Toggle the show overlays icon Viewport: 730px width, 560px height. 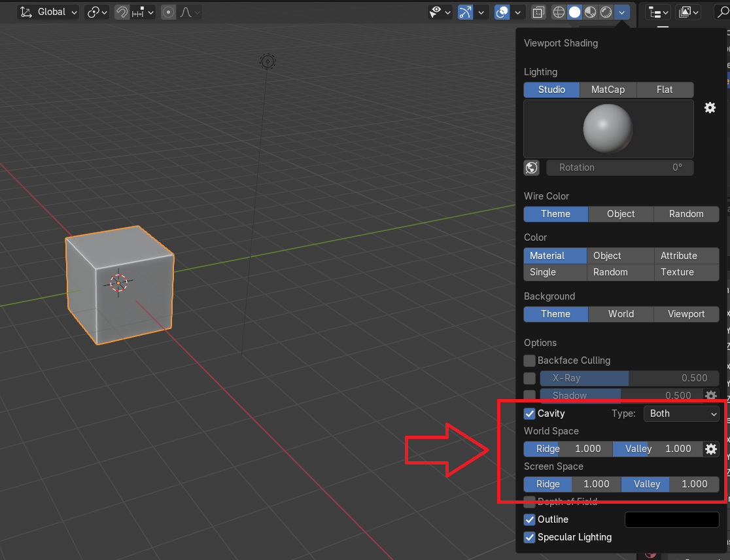pyautogui.click(x=502, y=12)
